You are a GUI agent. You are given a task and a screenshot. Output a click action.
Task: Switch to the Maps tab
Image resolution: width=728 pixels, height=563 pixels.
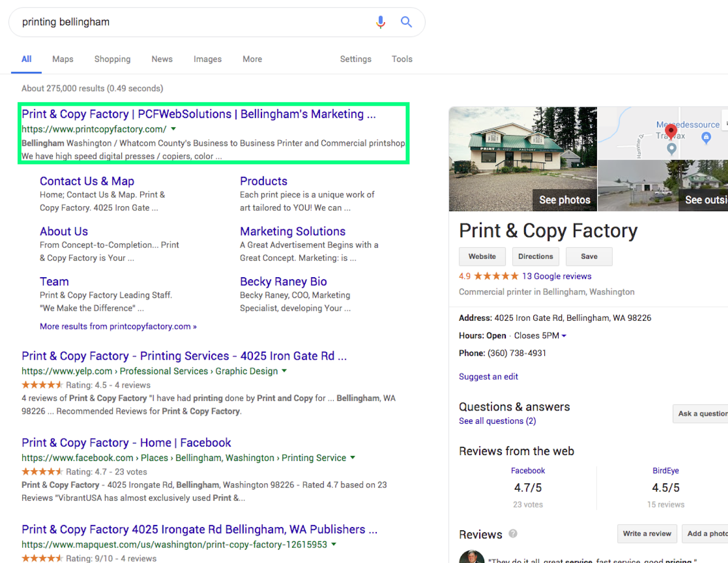63,59
